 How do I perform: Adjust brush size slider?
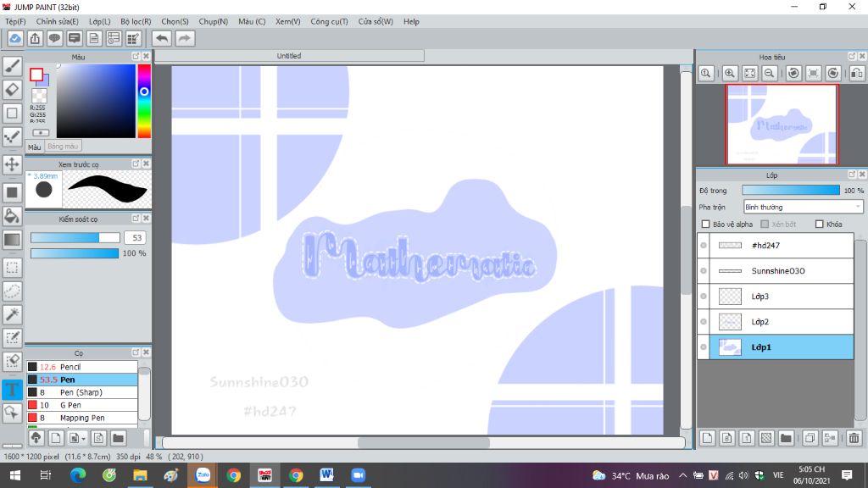click(x=75, y=237)
